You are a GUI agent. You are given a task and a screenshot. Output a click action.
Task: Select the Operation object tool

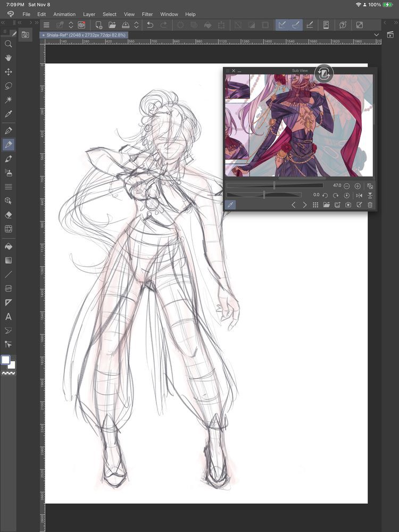9,201
